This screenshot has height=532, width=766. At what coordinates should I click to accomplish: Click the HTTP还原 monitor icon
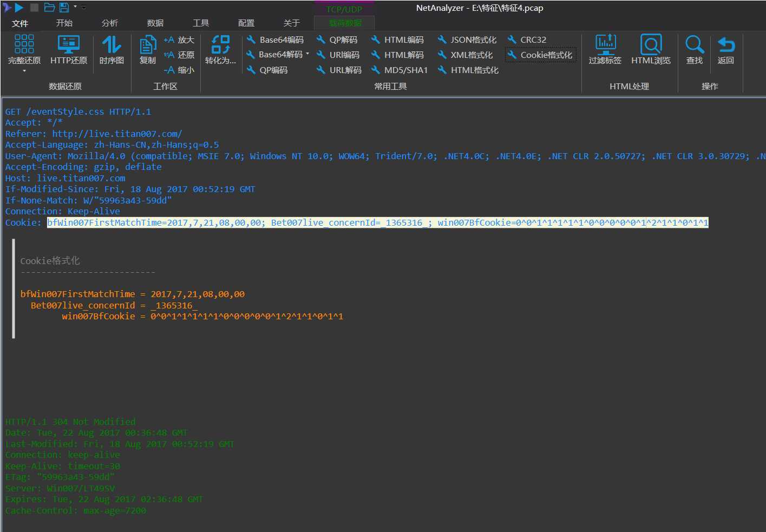(69, 44)
